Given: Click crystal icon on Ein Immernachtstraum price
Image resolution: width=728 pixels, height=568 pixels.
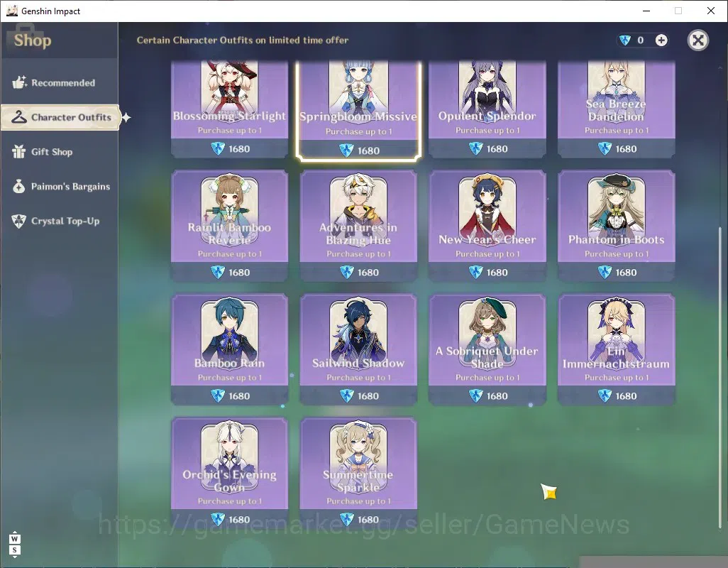Looking at the screenshot, I should pos(605,395).
